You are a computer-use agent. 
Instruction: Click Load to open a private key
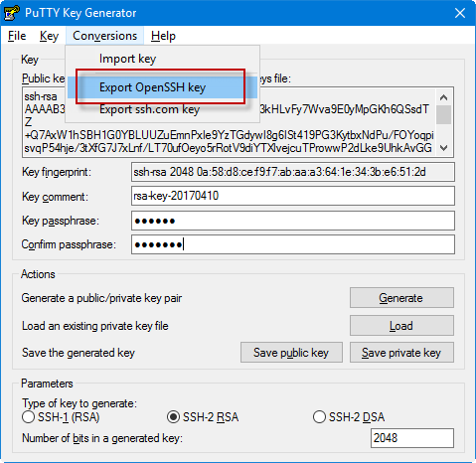[401, 326]
